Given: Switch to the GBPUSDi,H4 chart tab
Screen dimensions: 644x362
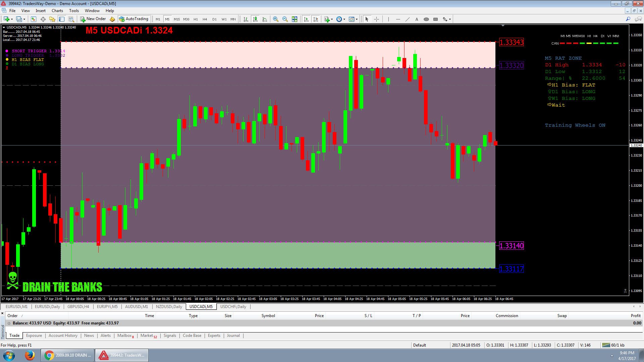Looking at the screenshot, I should (78, 307).
